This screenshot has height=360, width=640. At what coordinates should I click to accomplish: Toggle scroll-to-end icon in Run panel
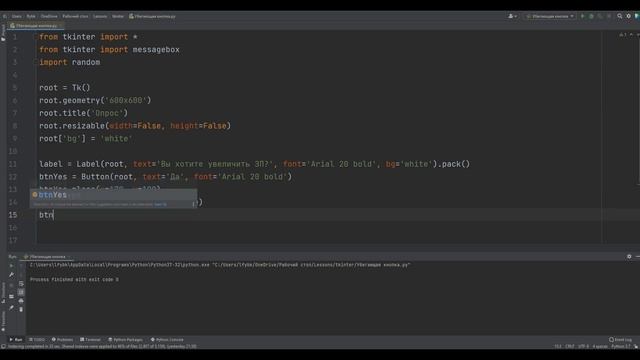tap(21, 292)
